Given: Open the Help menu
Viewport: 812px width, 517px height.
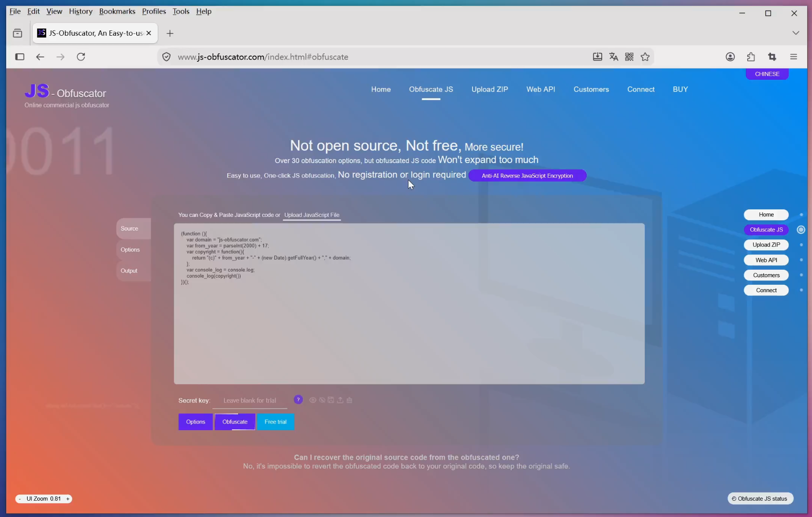Looking at the screenshot, I should pyautogui.click(x=204, y=11).
